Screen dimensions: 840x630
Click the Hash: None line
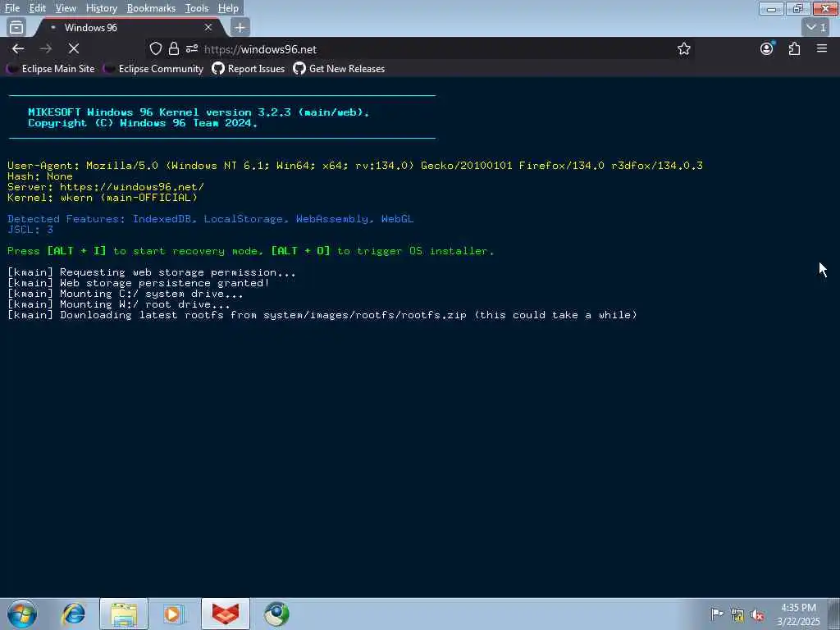coord(40,176)
